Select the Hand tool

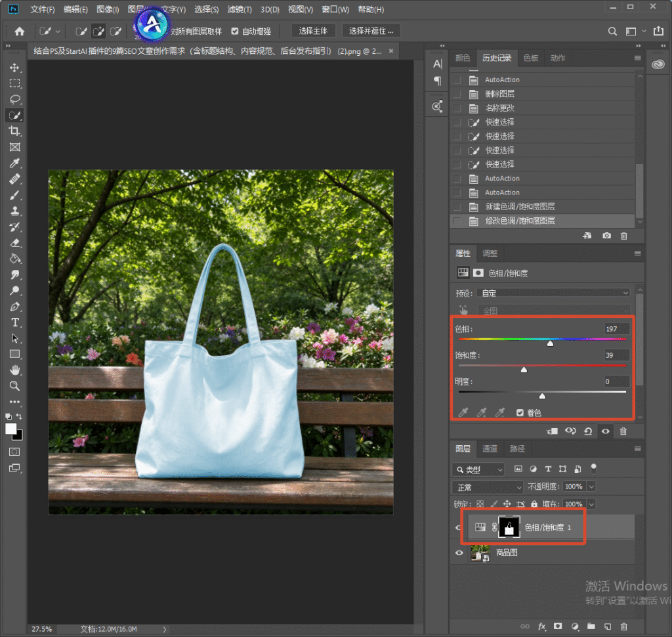pos(14,370)
